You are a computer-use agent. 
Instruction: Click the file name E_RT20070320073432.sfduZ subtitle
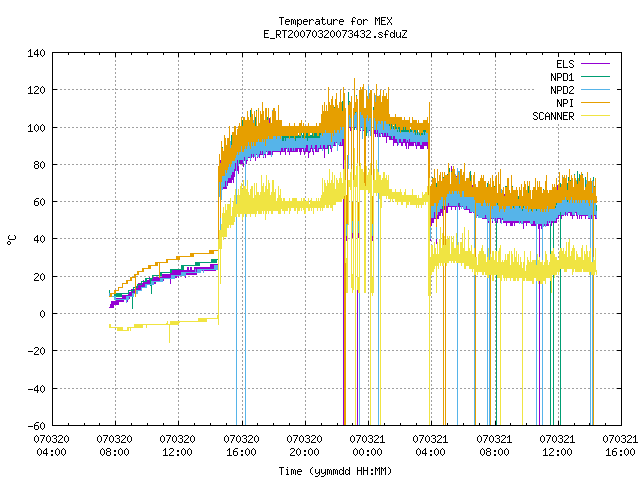point(335,34)
